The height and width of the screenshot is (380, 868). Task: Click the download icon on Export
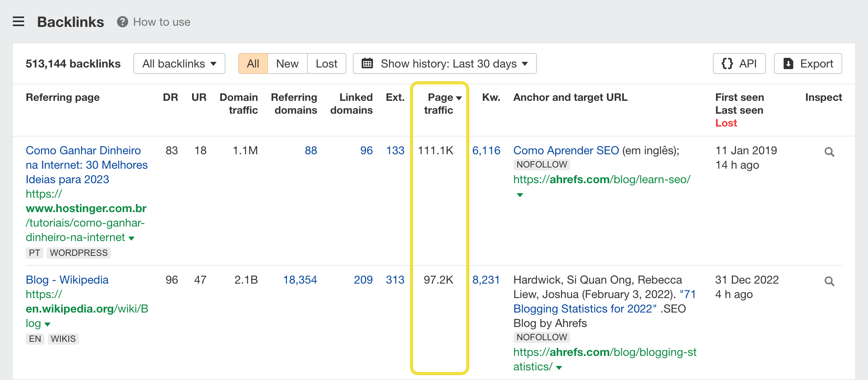pyautogui.click(x=788, y=63)
